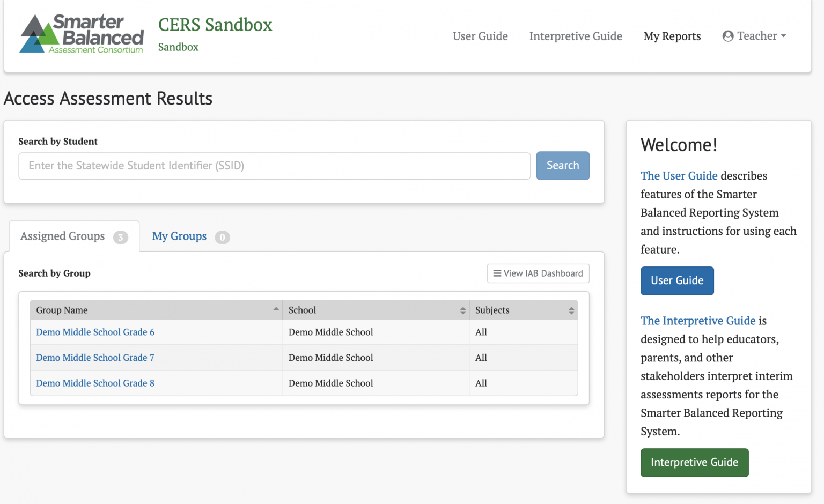Click the Smarter Balanced logo

[82, 34]
